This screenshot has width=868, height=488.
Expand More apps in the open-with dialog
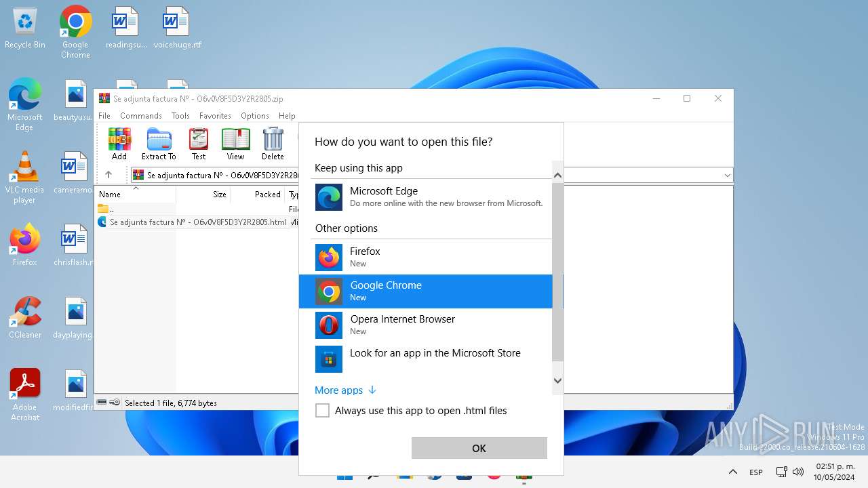[x=345, y=390]
